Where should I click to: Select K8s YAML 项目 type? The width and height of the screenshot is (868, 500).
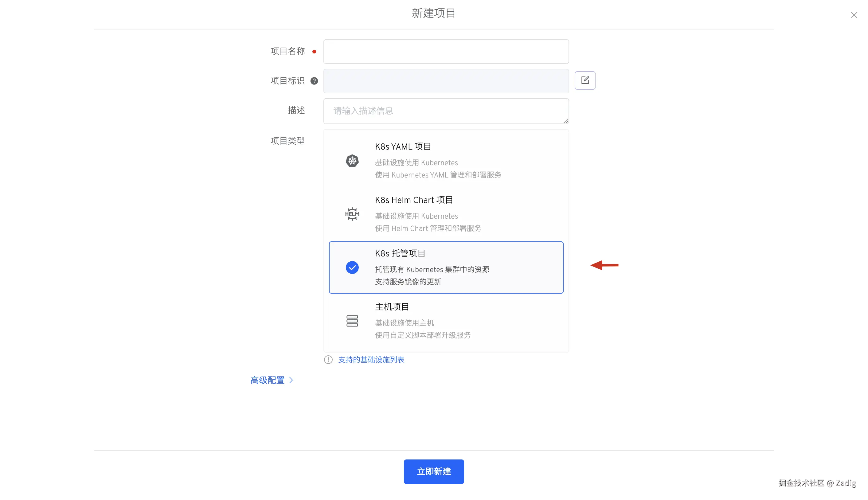click(x=446, y=160)
